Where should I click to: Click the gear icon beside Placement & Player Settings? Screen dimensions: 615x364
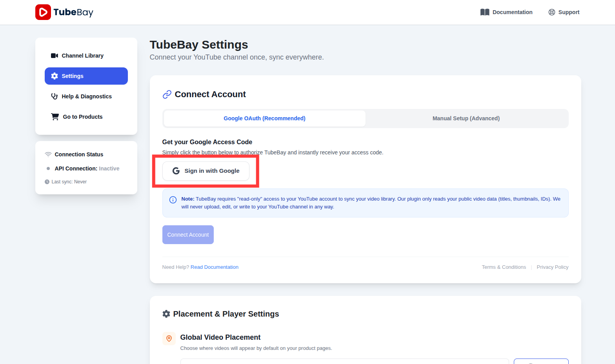pyautogui.click(x=166, y=313)
